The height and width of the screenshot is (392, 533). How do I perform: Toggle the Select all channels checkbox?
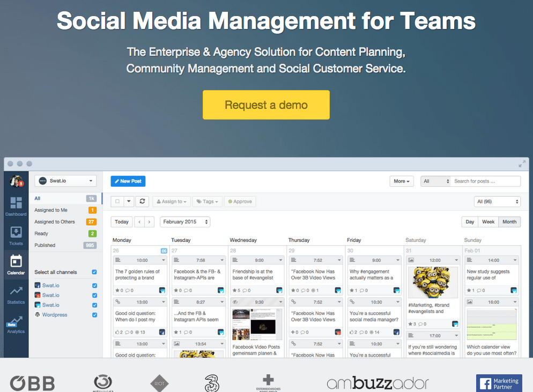coord(94,272)
